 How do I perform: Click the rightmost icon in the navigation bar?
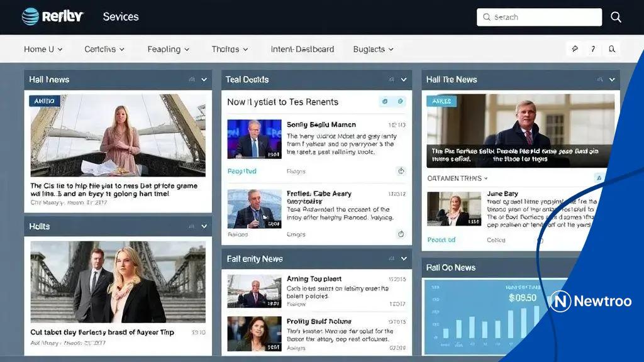[x=611, y=49]
